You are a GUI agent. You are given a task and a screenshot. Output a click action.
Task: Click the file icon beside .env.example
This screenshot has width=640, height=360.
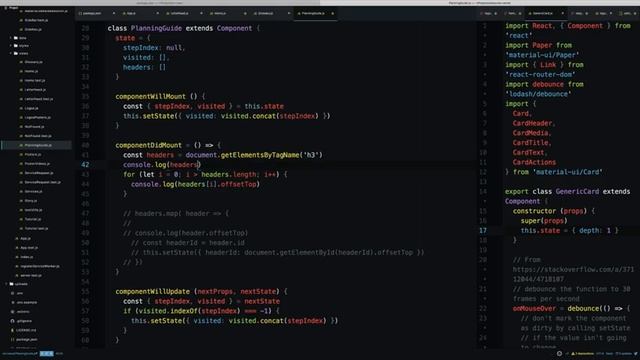point(13,302)
